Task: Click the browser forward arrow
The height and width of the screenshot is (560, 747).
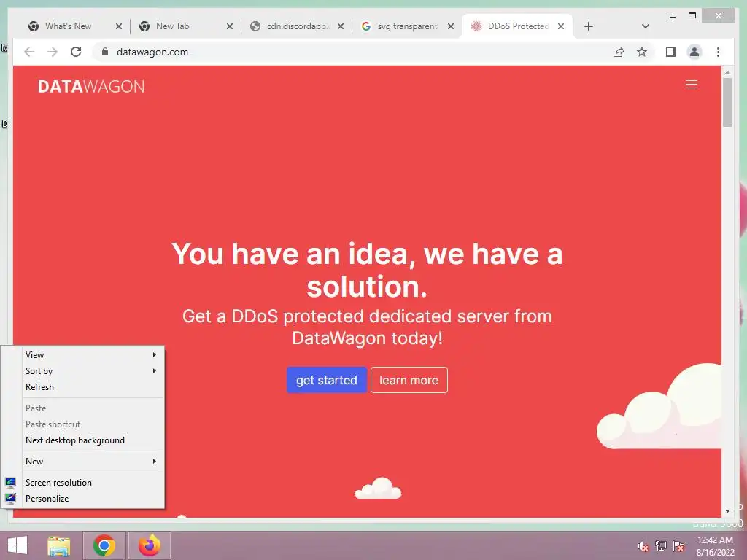Action: (x=53, y=52)
